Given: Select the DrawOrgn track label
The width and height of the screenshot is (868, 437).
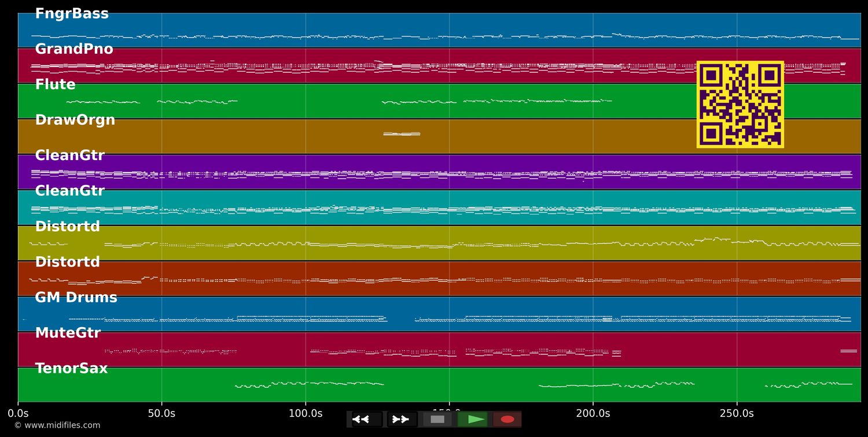Looking at the screenshot, I should click(75, 120).
